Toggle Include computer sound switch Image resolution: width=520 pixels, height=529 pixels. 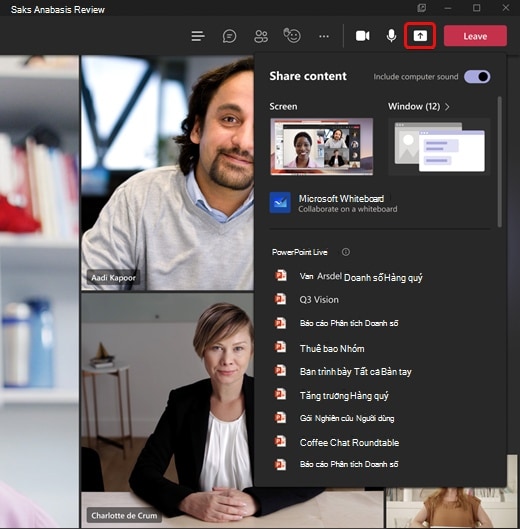pos(477,77)
